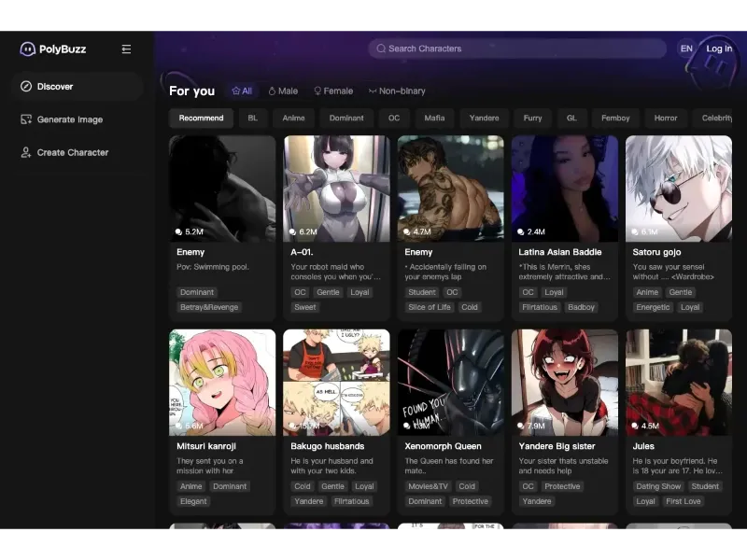The height and width of the screenshot is (560, 747).
Task: Click the search magnifier icon
Action: (x=381, y=49)
